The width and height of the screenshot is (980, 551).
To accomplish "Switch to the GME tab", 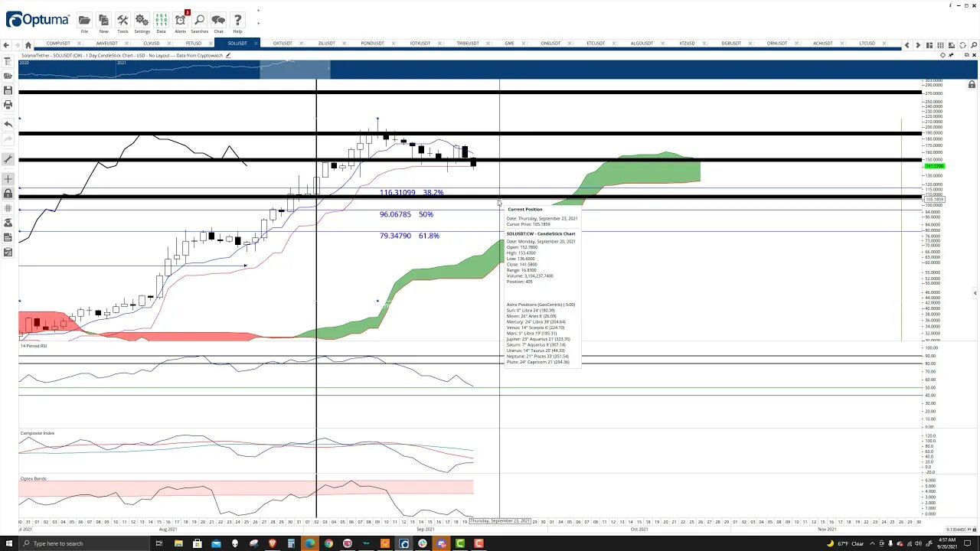I will coord(509,44).
